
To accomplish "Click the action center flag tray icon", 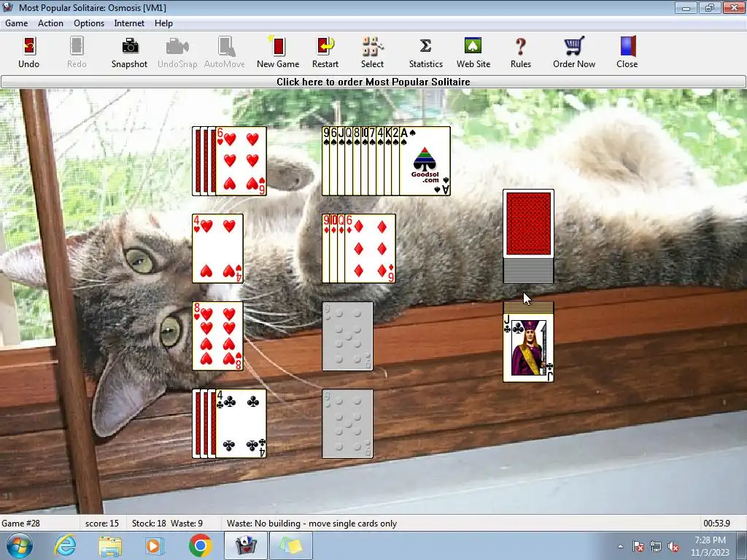I will [638, 546].
